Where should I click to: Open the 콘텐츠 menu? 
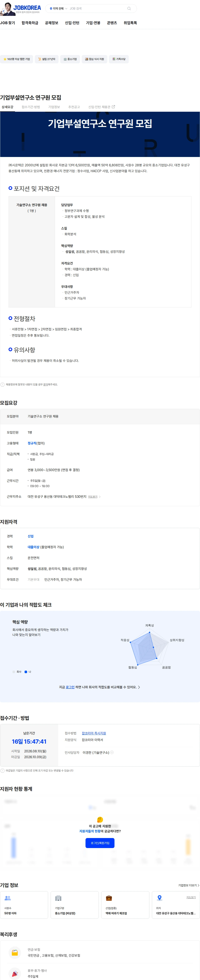(112, 23)
